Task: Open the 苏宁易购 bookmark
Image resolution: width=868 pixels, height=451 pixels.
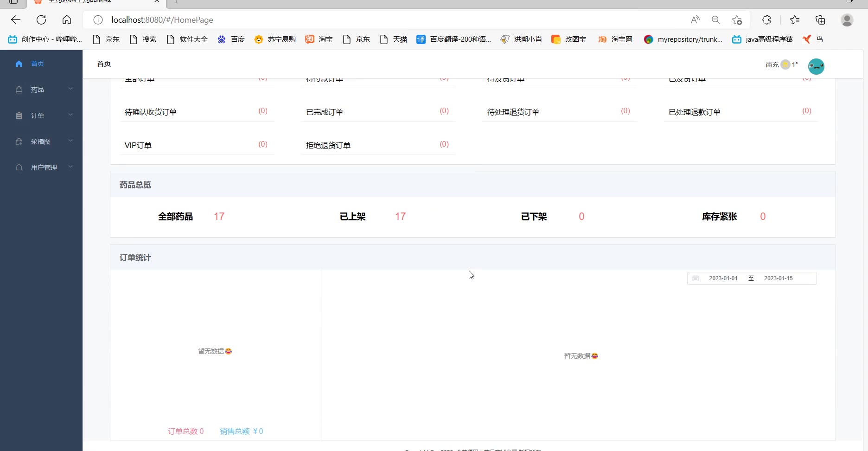Action: [275, 39]
